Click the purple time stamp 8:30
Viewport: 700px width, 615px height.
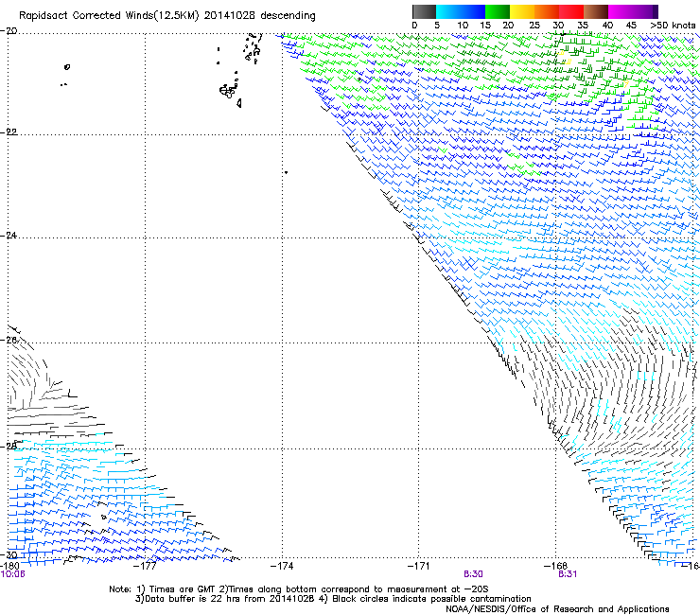pyautogui.click(x=473, y=574)
